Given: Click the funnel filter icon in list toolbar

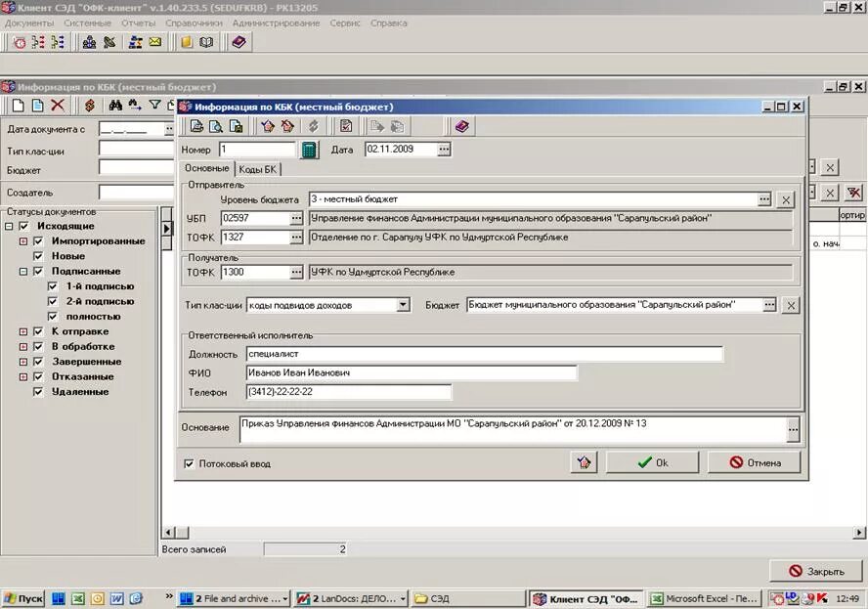Looking at the screenshot, I should click(155, 106).
